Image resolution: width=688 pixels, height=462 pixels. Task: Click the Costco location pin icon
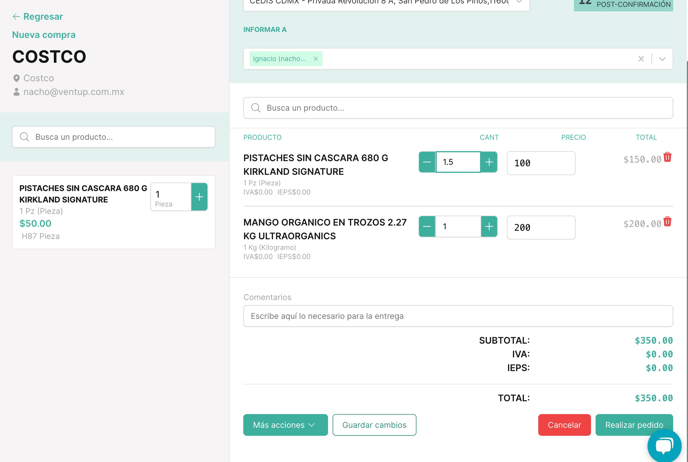pyautogui.click(x=16, y=78)
